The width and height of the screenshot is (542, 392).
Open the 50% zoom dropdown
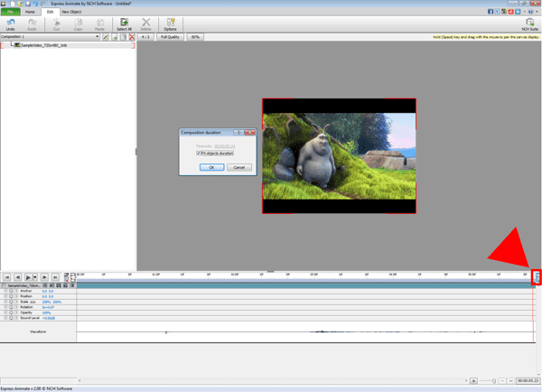coord(195,37)
